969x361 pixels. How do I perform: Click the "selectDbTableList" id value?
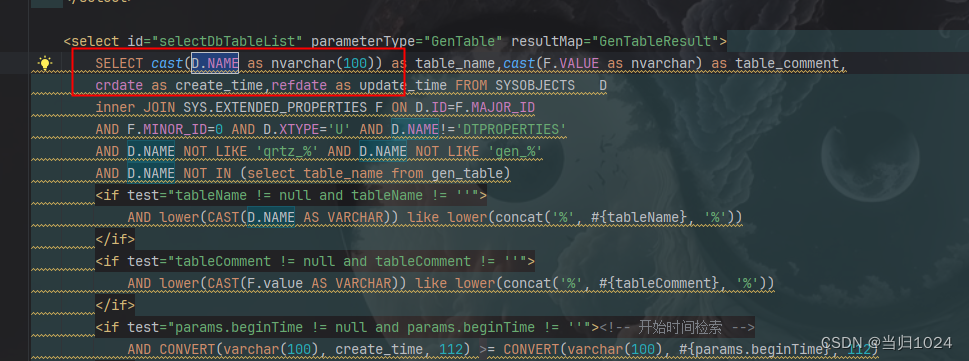tap(231, 41)
